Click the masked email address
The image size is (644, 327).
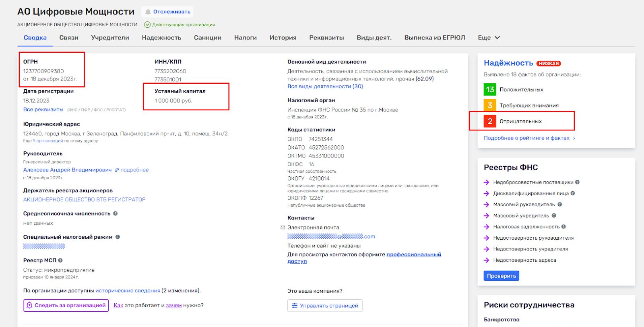pos(331,236)
